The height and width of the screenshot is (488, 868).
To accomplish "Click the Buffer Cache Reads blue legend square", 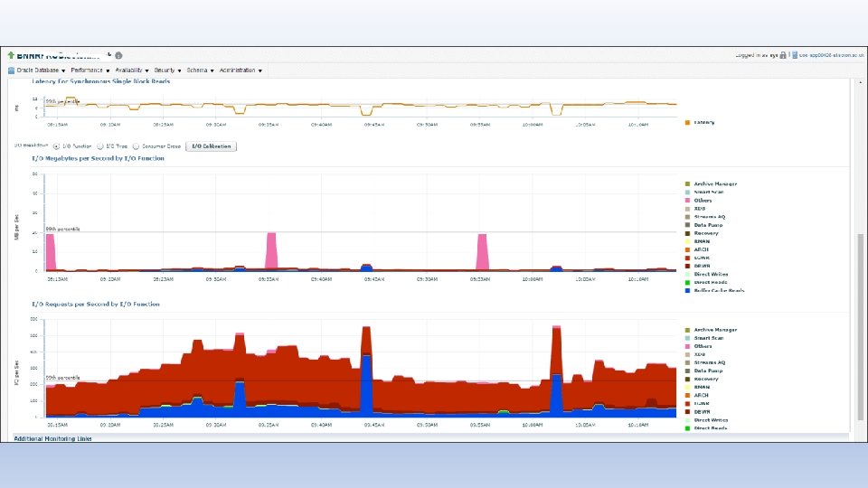I will pos(687,290).
